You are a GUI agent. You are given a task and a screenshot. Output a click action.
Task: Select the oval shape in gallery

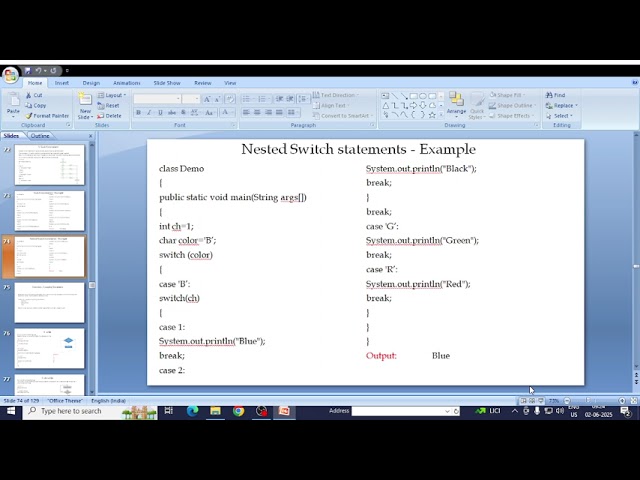point(423,96)
